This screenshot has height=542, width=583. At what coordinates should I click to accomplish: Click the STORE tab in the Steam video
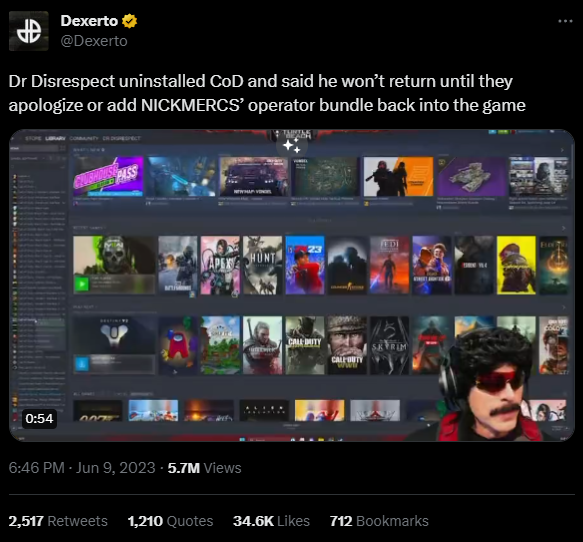point(33,138)
